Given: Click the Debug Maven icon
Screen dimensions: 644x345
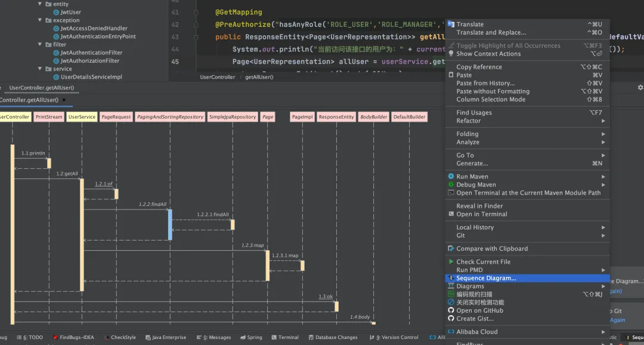Looking at the screenshot, I should click(x=451, y=185).
